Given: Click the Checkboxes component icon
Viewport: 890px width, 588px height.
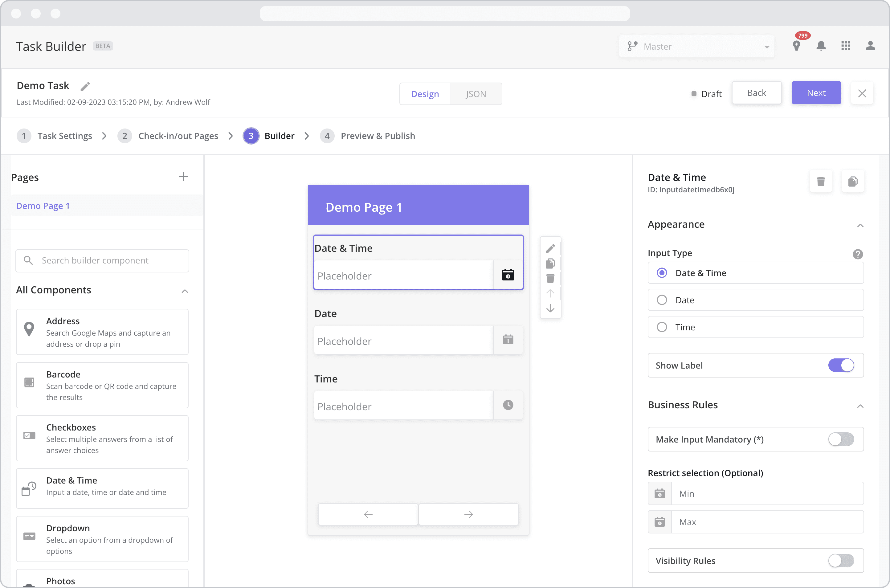Looking at the screenshot, I should 29,435.
